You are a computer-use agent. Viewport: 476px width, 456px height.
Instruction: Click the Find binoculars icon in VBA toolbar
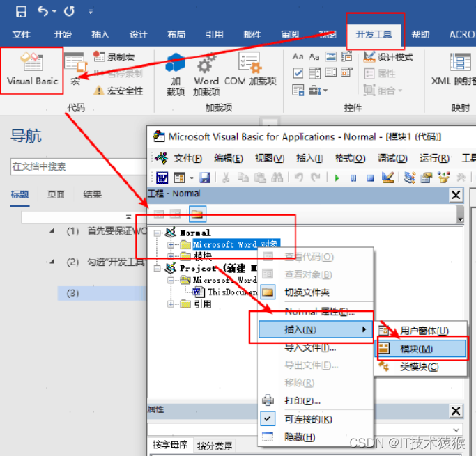[277, 178]
